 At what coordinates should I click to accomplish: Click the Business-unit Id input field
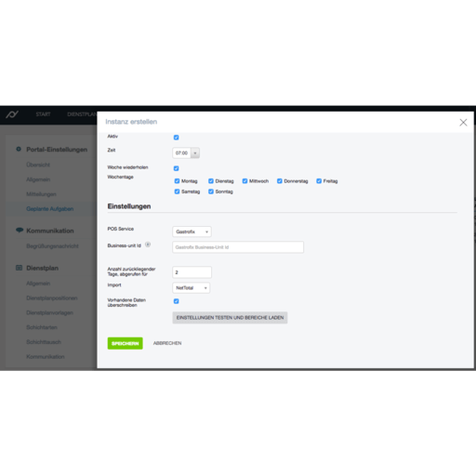[x=238, y=247]
